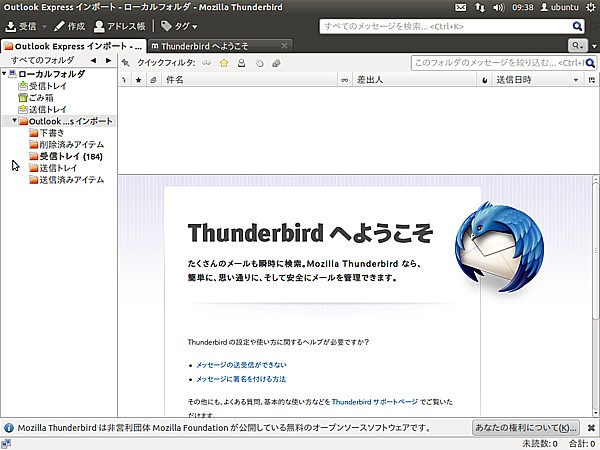Compose a new message with 作成

[69, 26]
